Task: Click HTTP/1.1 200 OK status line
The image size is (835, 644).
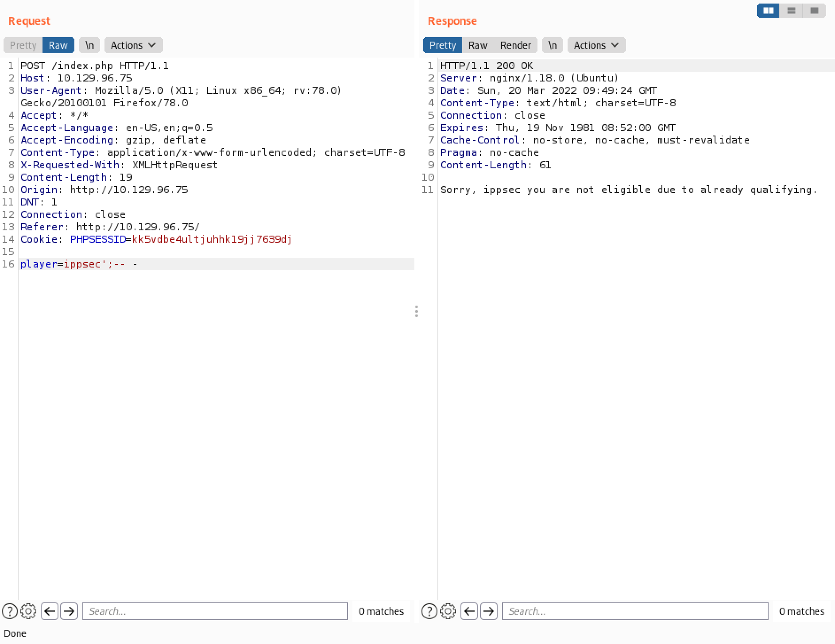Action: coord(487,66)
